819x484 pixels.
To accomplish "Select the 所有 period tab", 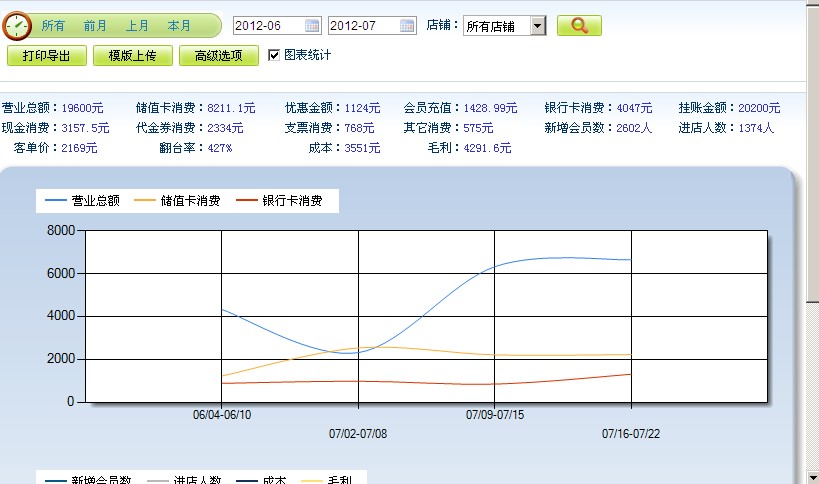I will tap(53, 26).
